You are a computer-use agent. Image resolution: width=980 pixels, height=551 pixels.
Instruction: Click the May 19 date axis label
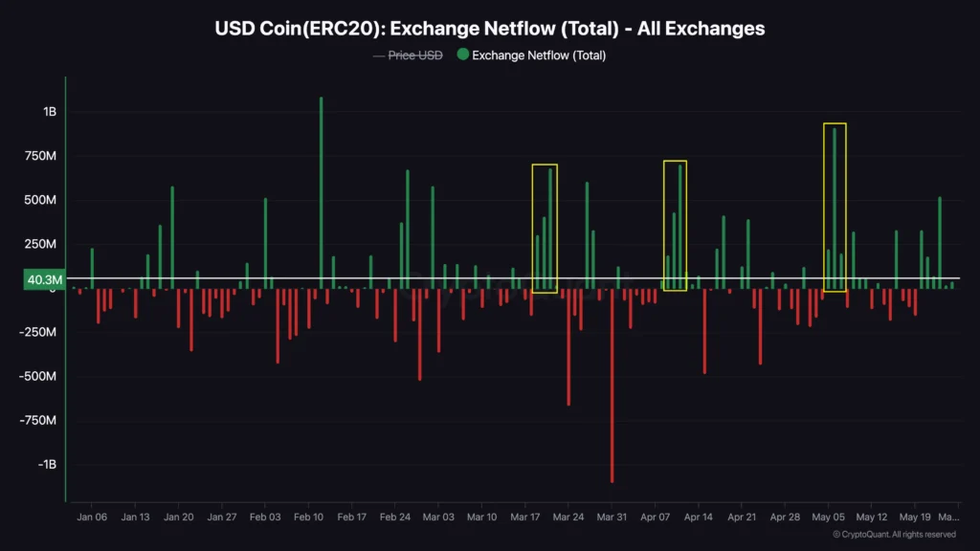915,517
